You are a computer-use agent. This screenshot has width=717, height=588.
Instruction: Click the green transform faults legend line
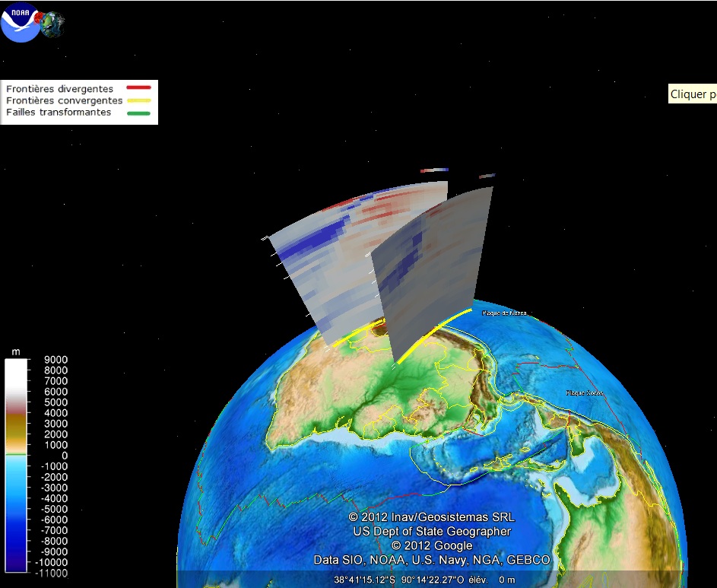pyautogui.click(x=138, y=113)
